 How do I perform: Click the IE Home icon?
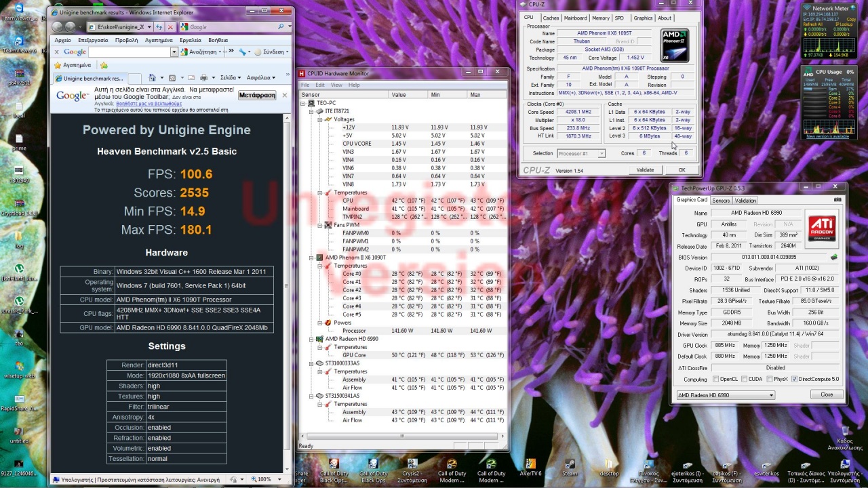pyautogui.click(x=153, y=78)
